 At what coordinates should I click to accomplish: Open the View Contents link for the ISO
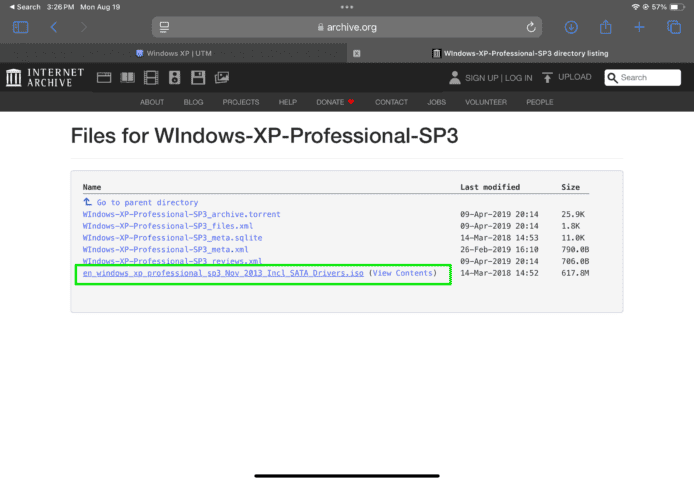tap(404, 273)
